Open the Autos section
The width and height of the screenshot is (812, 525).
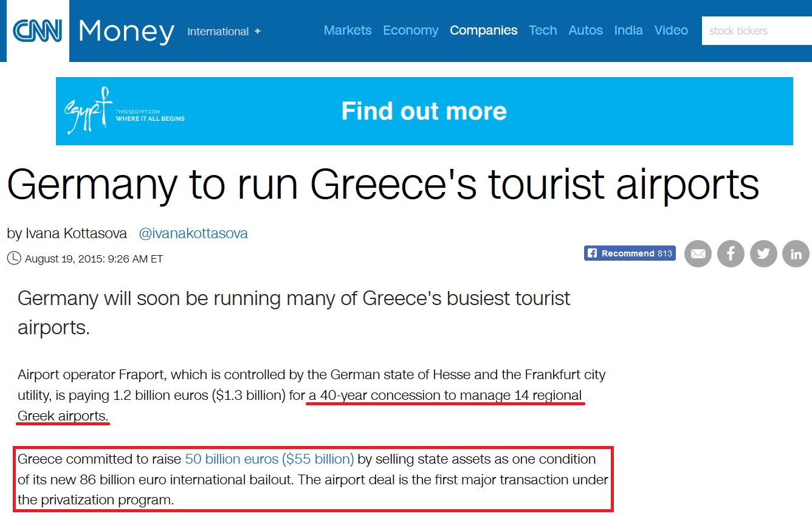pos(586,30)
